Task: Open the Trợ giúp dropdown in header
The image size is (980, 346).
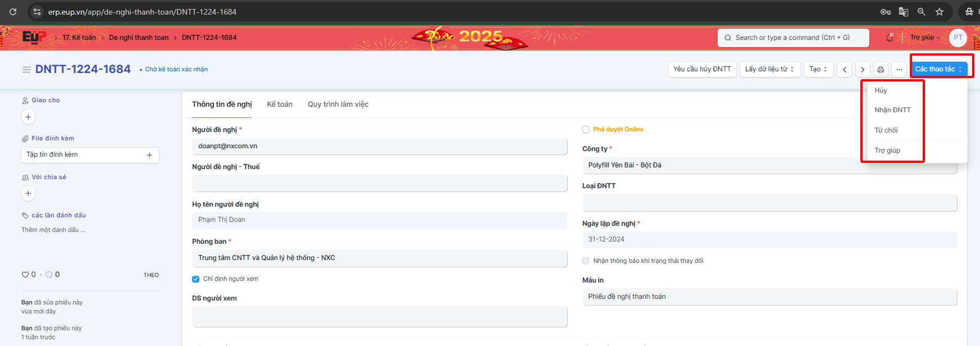Action: tap(925, 38)
